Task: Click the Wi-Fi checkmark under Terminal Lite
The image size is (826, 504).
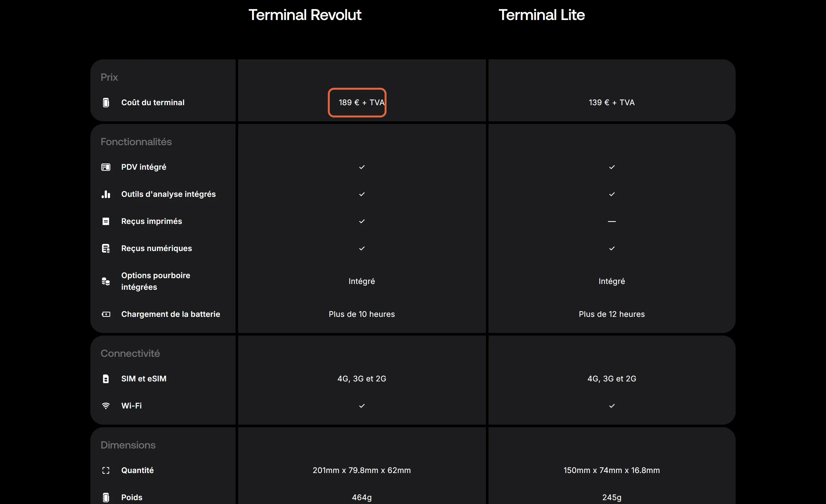Action: pyautogui.click(x=612, y=406)
